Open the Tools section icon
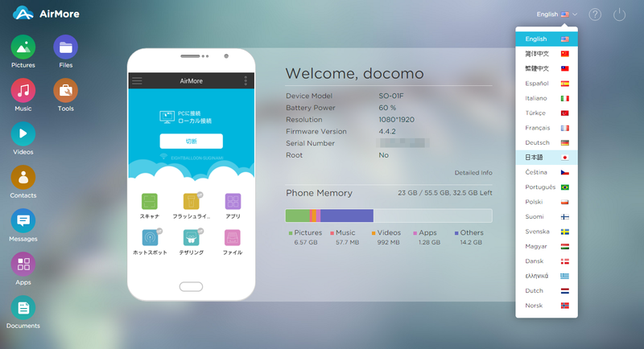The image size is (644, 349). (66, 91)
